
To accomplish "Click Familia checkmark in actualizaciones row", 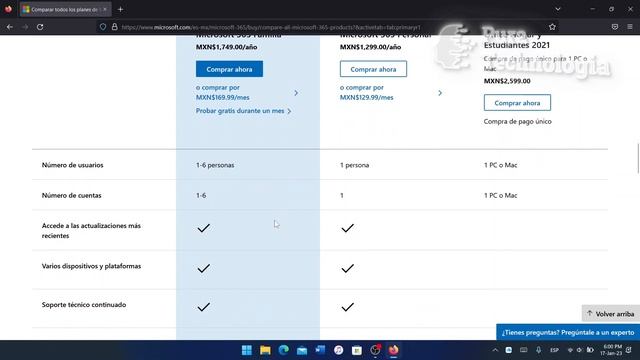I will pos(203,228).
